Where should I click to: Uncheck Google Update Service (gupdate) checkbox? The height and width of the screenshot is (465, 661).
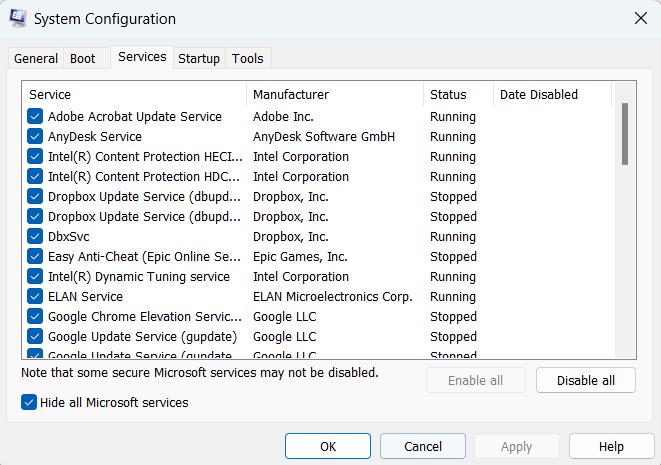click(x=35, y=336)
